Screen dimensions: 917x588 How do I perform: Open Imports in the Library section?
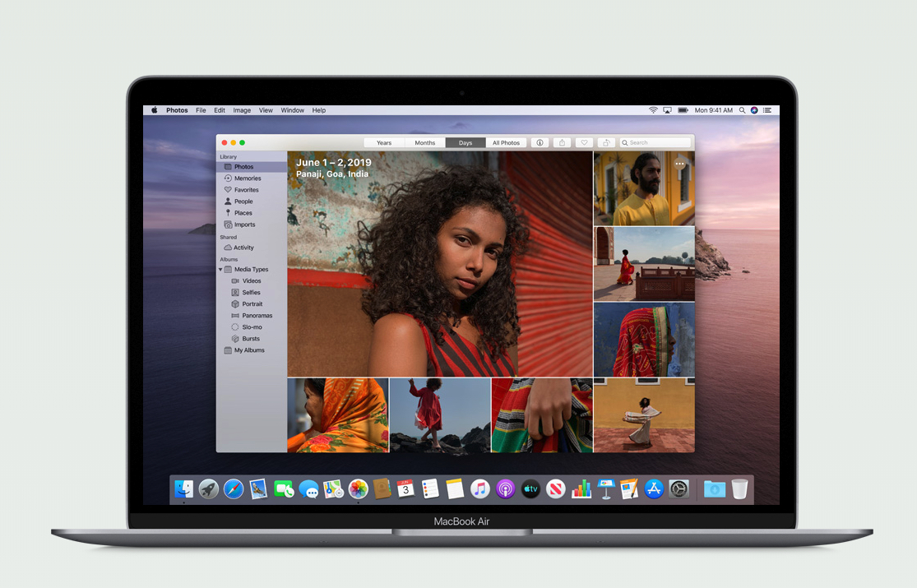click(x=246, y=224)
